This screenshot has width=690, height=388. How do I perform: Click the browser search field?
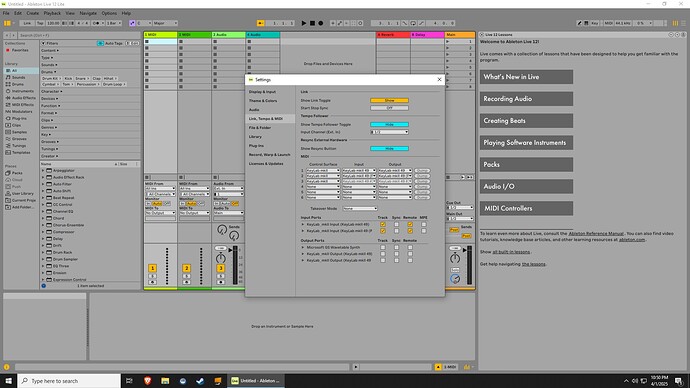coord(79,35)
